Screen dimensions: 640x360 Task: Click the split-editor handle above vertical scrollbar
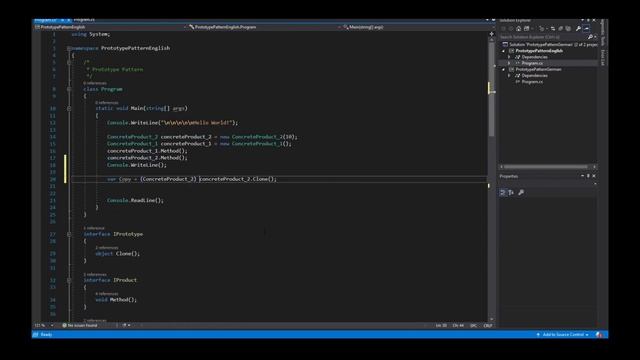[x=492, y=34]
